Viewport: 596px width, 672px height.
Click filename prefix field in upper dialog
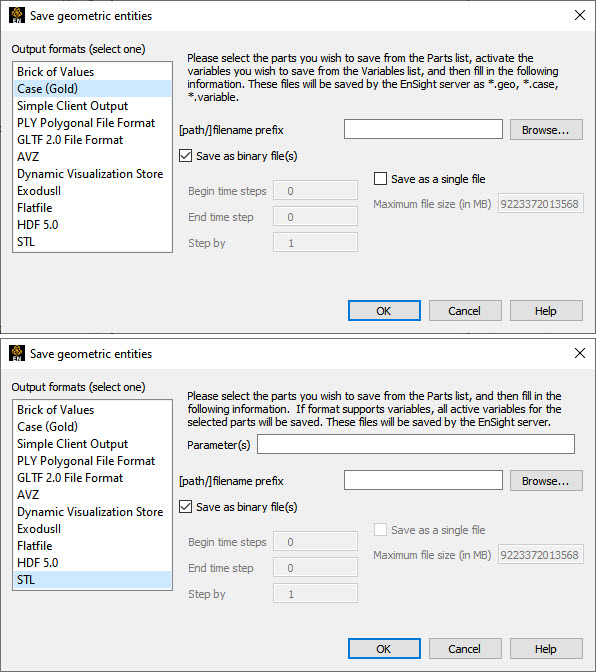pos(423,129)
